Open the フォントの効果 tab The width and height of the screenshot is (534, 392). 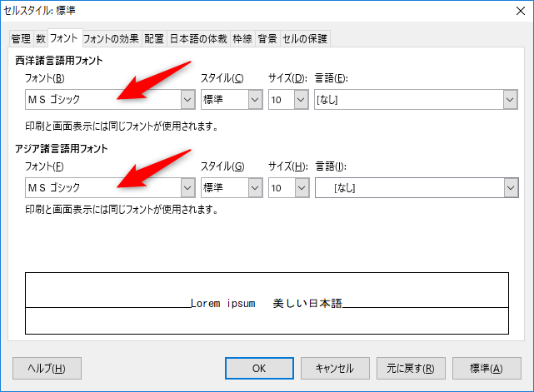click(111, 38)
